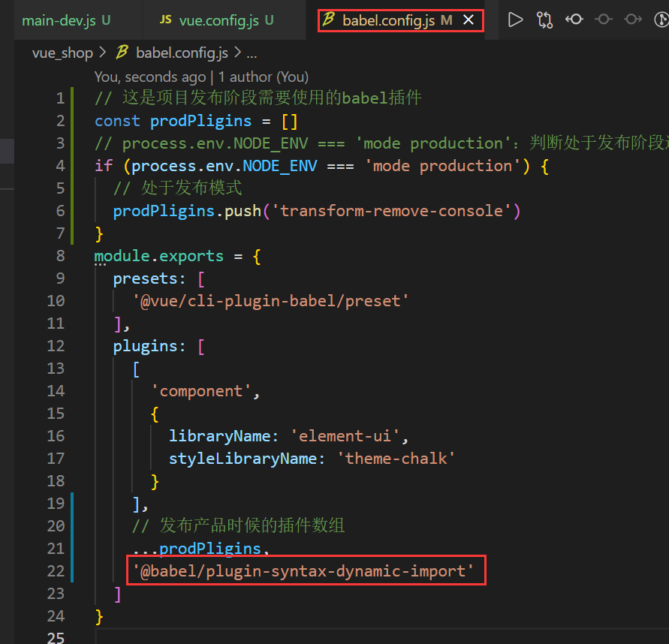Click the Run play icon in editor toolbar
669x644 pixels.
pyautogui.click(x=515, y=20)
